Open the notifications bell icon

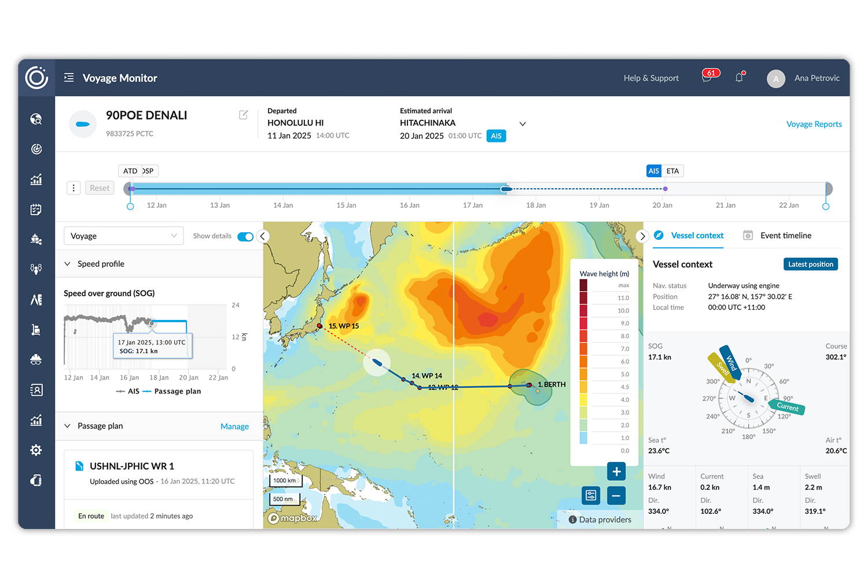click(739, 77)
